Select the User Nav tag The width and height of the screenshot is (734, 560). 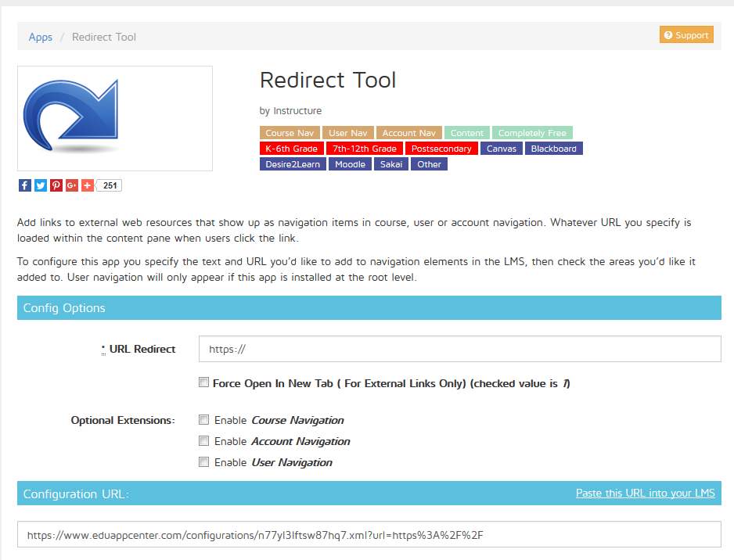pyautogui.click(x=347, y=133)
